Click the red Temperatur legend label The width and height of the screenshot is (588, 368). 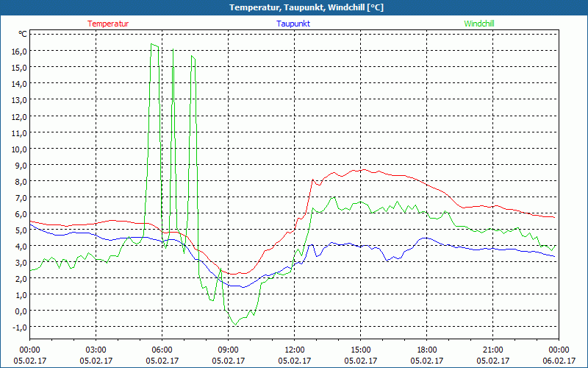(x=108, y=24)
